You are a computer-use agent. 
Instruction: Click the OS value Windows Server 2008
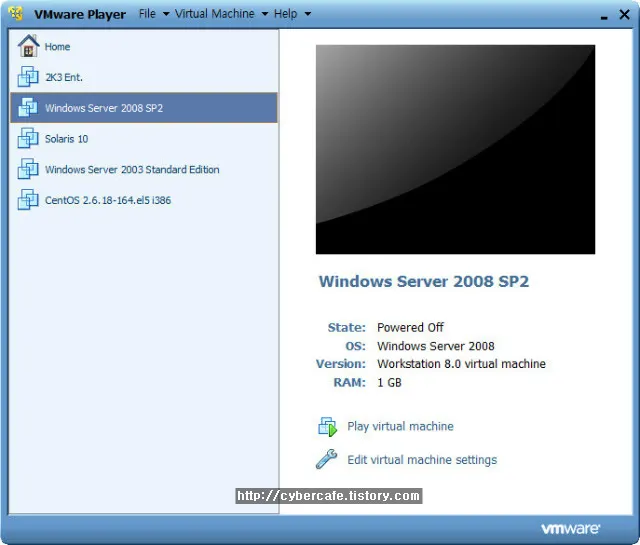click(436, 346)
